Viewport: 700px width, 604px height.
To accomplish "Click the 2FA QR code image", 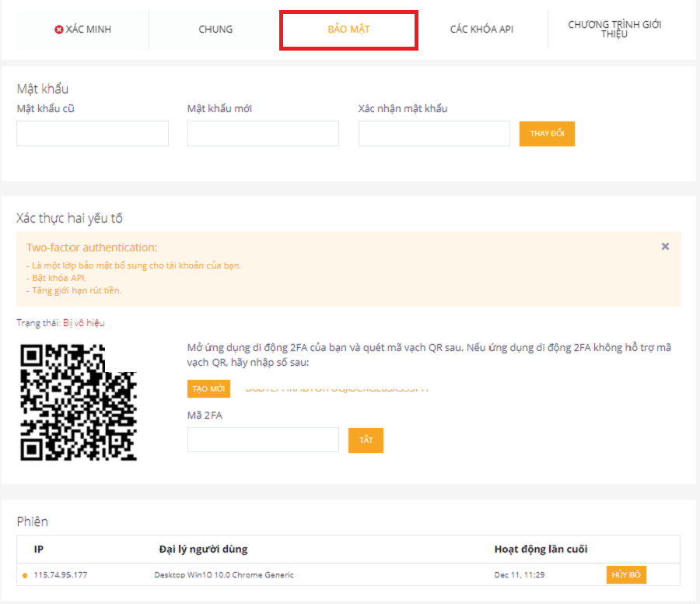I will tap(79, 402).
